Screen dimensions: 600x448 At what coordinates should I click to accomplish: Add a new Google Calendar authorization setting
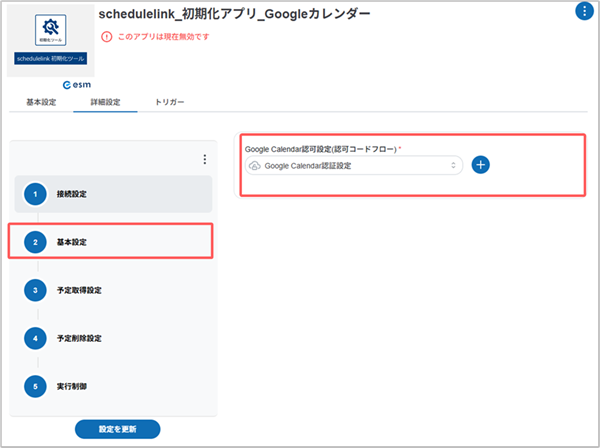(480, 165)
